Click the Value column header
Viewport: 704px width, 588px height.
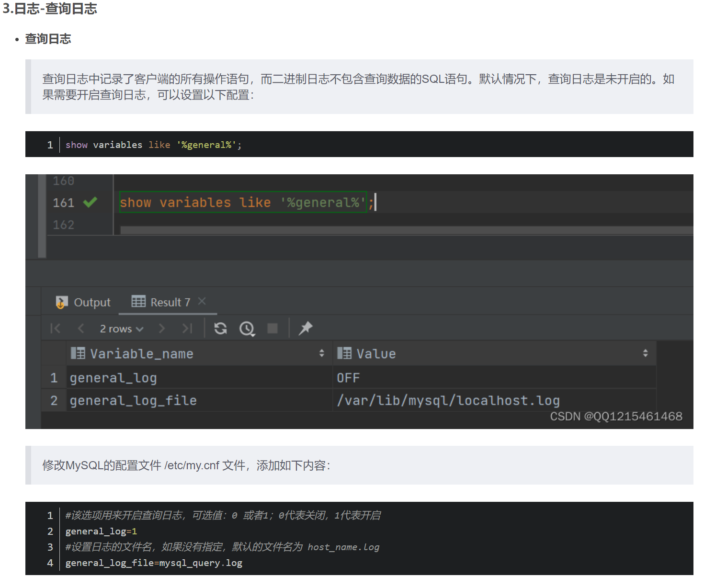(x=494, y=354)
